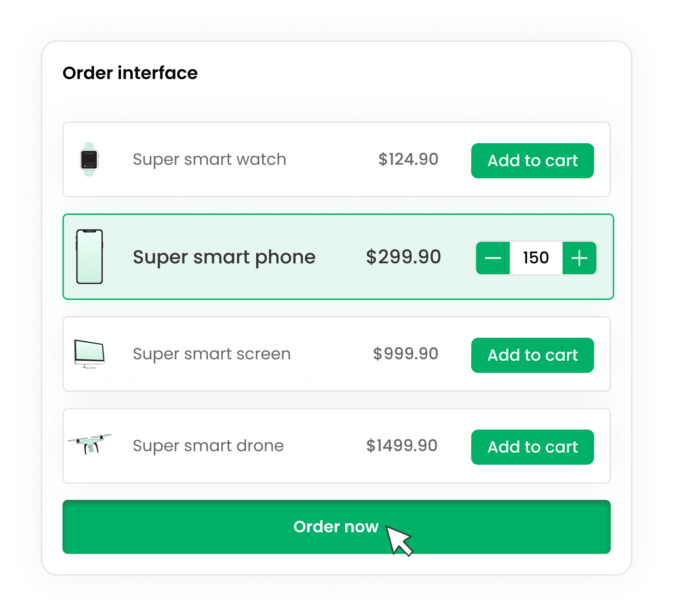Click the $1499.90 drone price
673x616 pixels.
pos(402,446)
